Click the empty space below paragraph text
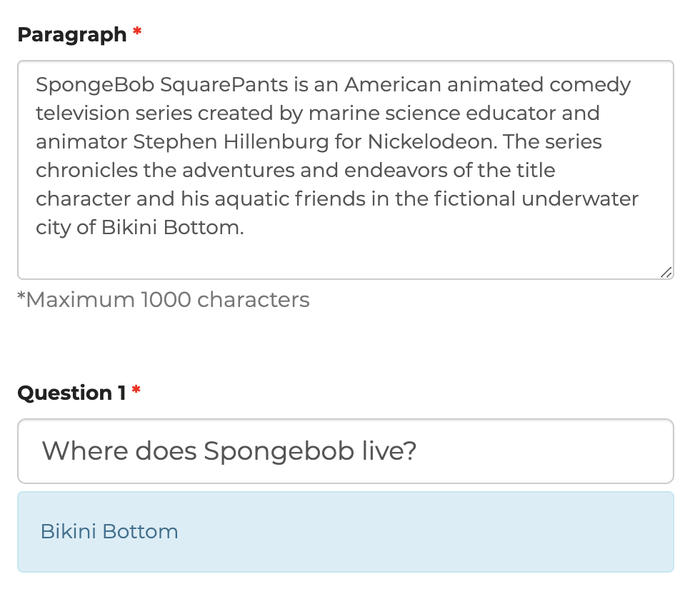Viewport: 700px width, 594px height. coord(343,256)
